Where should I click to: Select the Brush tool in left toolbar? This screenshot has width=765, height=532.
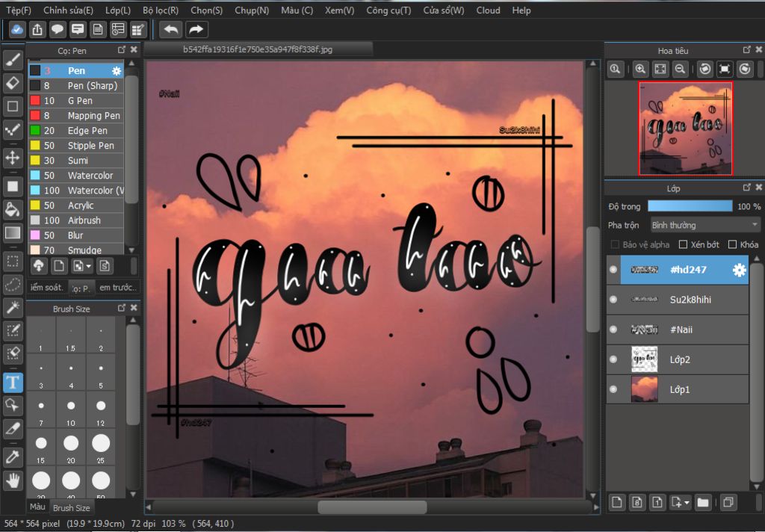tap(13, 60)
